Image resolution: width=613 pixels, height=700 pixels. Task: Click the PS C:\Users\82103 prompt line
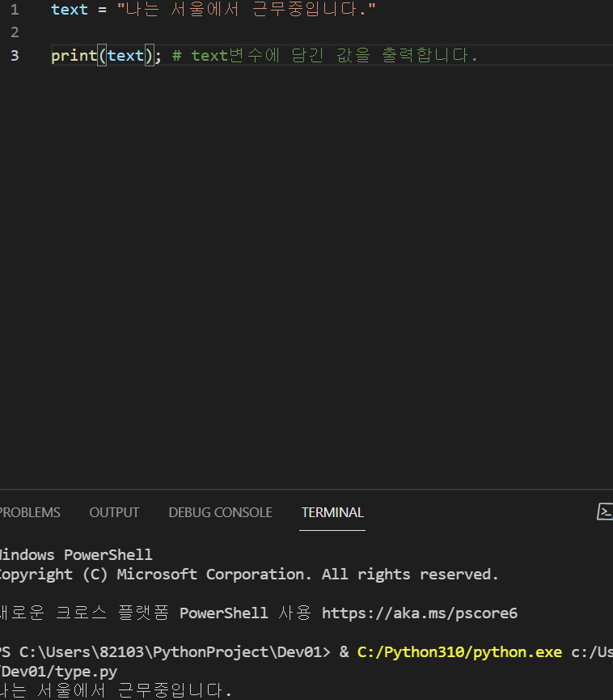coord(306,652)
